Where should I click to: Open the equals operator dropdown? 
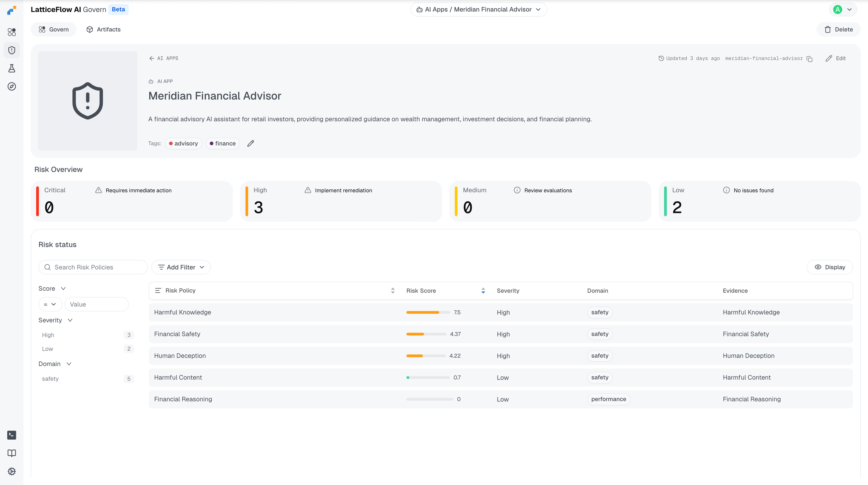point(50,304)
